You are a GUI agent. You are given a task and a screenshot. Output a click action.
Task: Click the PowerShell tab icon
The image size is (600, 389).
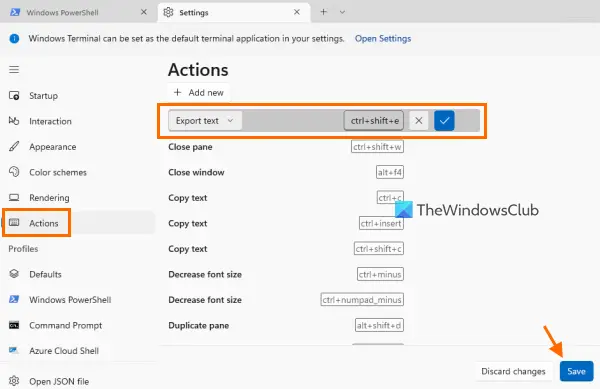15,12
